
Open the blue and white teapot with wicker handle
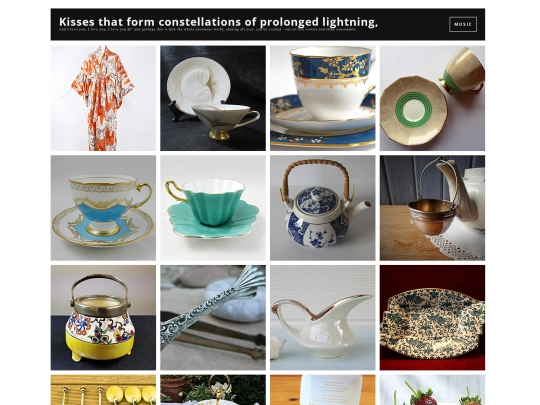click(x=323, y=208)
